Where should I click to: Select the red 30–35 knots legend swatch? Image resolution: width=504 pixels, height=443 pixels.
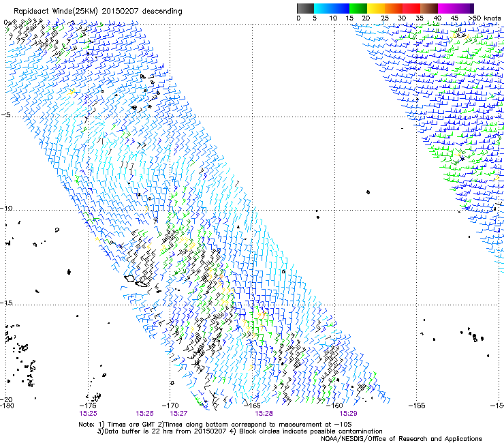[411, 8]
